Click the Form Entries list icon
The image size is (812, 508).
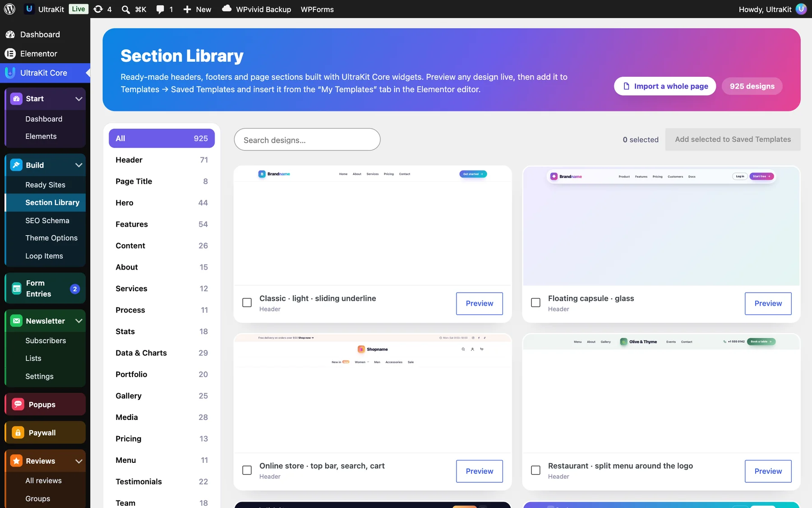[17, 289]
